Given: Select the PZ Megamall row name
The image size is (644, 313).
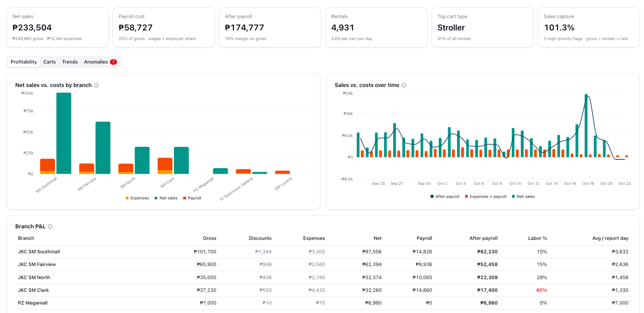Looking at the screenshot, I should coord(33,303).
